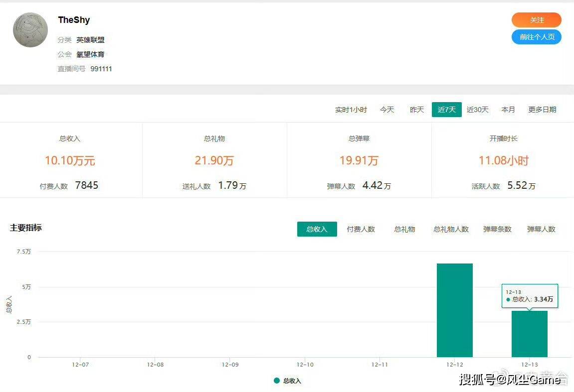Click the 12-07 x-axis date label
The image size is (574, 392).
click(80, 365)
